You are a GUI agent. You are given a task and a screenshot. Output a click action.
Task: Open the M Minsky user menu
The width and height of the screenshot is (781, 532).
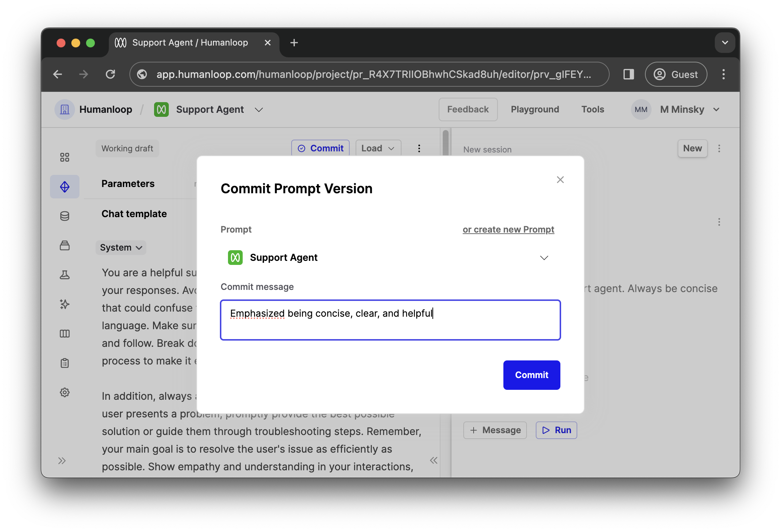pos(689,109)
